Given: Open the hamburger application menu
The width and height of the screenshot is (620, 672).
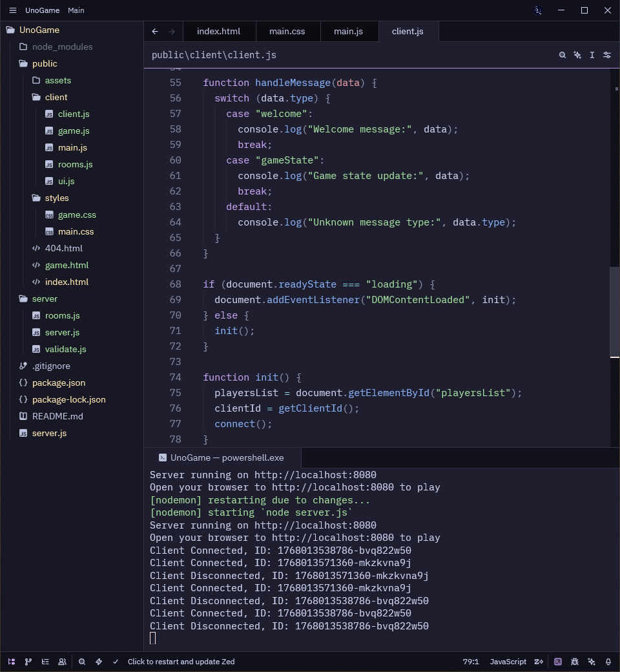Looking at the screenshot, I should coord(12,10).
